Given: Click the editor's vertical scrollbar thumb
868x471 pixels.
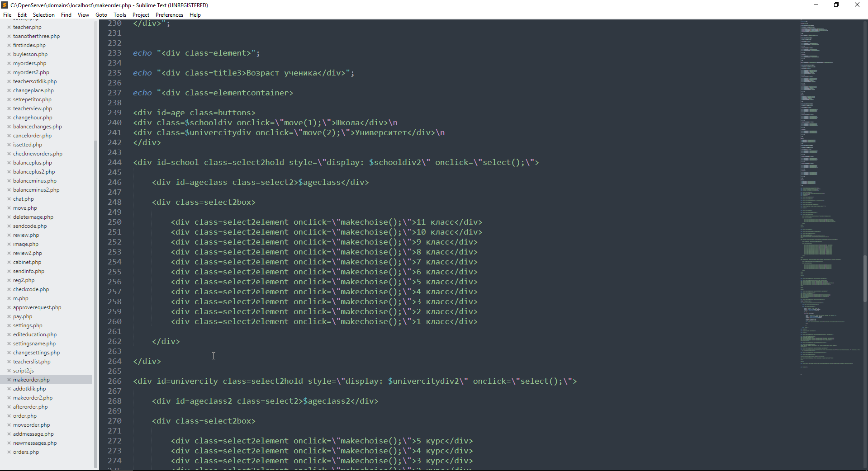Looking at the screenshot, I should [x=865, y=278].
